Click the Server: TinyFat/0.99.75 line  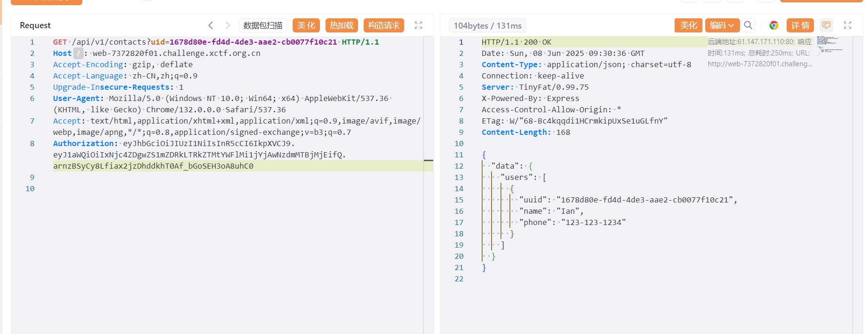[535, 87]
